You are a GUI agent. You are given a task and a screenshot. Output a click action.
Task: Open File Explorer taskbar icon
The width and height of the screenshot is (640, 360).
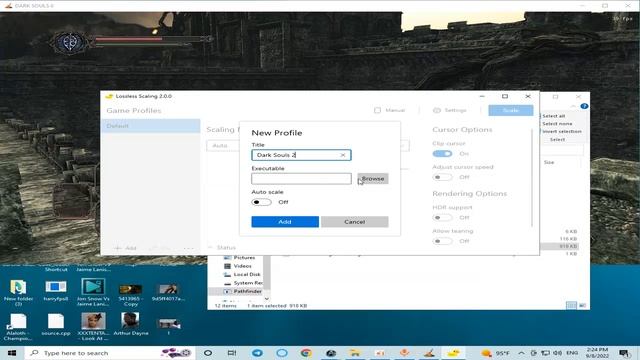click(x=355, y=353)
